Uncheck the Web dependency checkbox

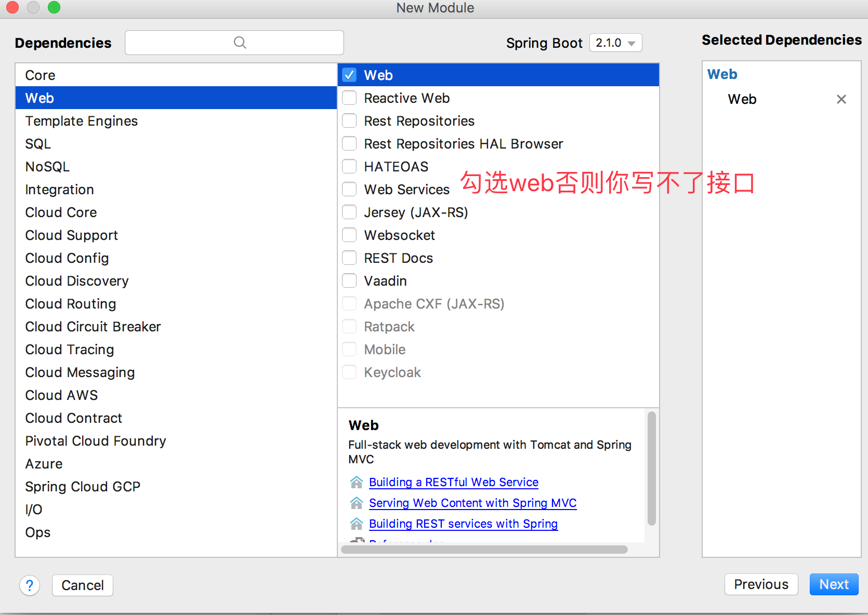[x=349, y=75]
